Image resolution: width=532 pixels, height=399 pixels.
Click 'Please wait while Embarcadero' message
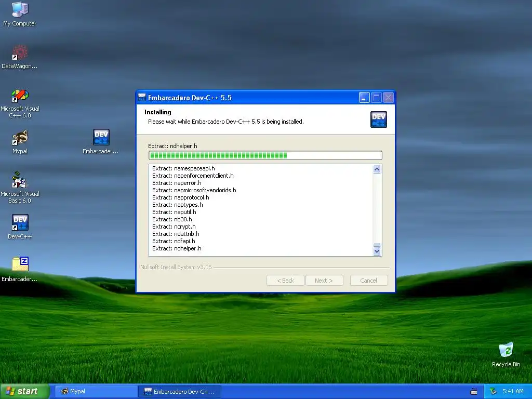(225, 122)
